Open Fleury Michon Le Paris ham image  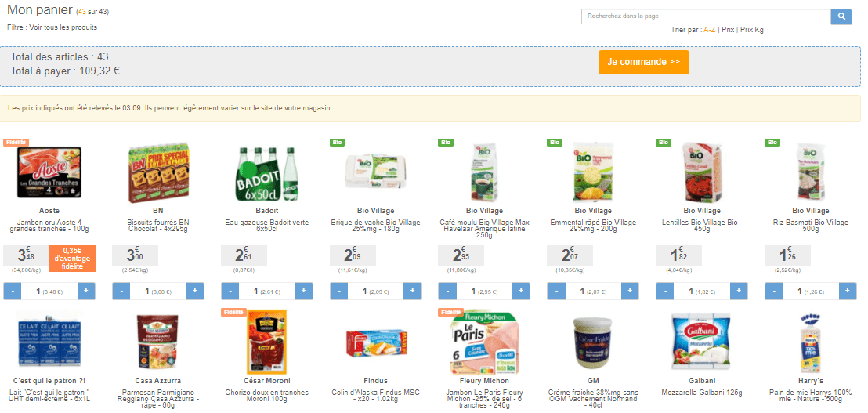[484, 342]
